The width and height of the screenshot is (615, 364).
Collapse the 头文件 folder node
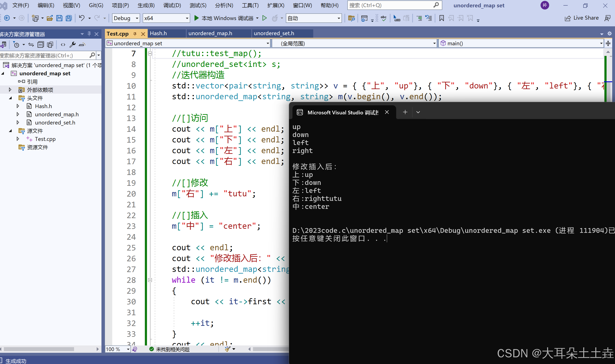point(10,98)
